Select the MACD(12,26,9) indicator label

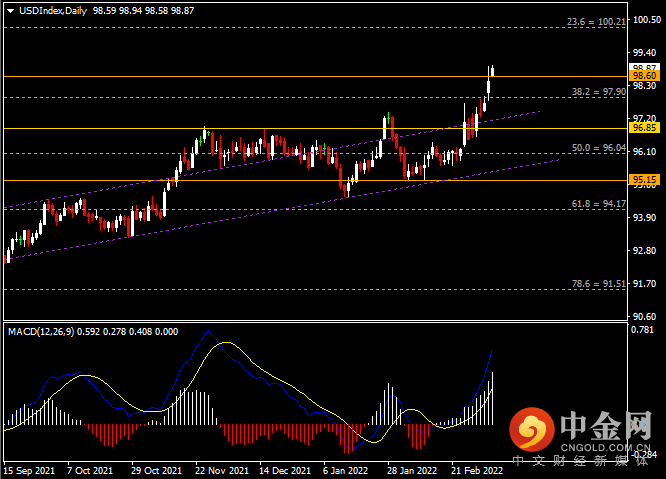(x=41, y=332)
